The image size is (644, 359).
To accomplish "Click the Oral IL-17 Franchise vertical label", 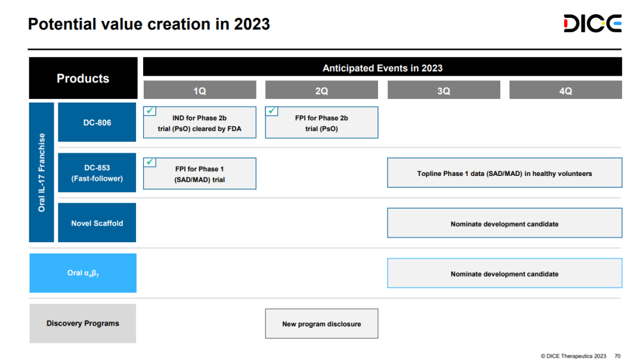I will coord(42,172).
